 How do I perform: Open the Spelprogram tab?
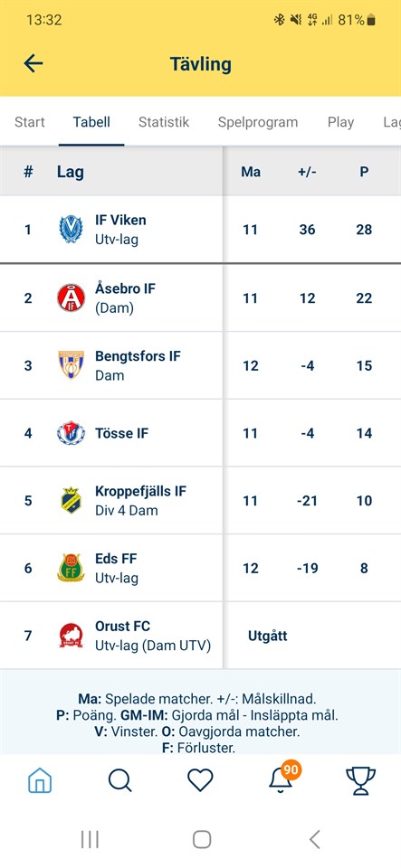pyautogui.click(x=258, y=122)
